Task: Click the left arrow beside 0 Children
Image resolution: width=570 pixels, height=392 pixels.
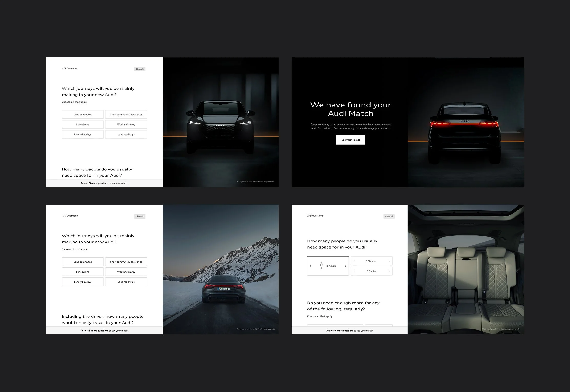Action: (x=354, y=261)
